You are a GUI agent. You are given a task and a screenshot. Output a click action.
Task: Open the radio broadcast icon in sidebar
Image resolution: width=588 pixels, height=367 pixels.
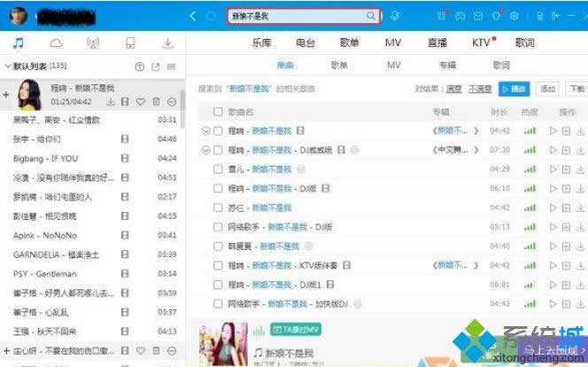tap(93, 43)
